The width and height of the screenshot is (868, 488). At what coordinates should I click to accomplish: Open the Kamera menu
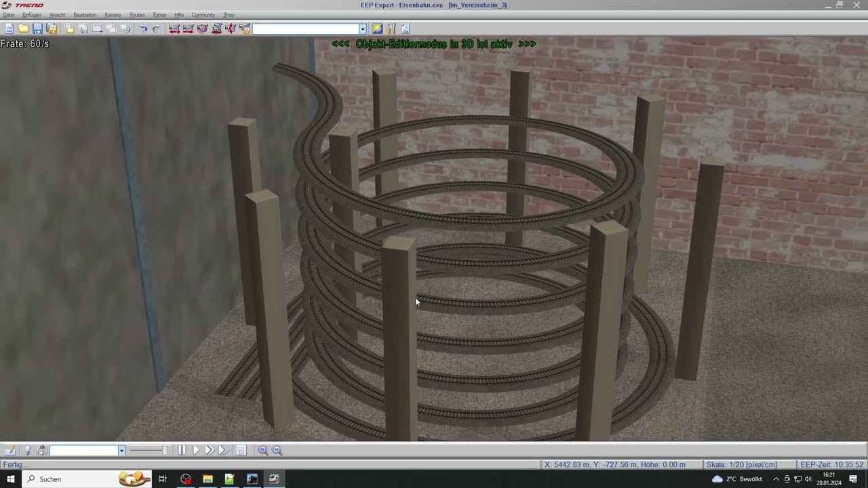[113, 15]
